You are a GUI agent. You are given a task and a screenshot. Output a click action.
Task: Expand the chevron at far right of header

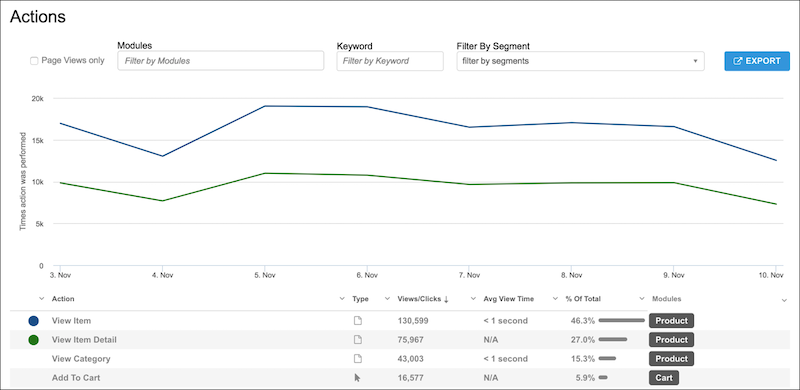(x=784, y=301)
